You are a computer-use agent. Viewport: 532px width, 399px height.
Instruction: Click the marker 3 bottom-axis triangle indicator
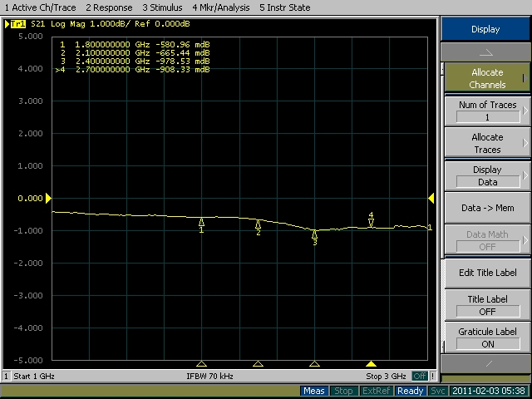click(x=314, y=364)
